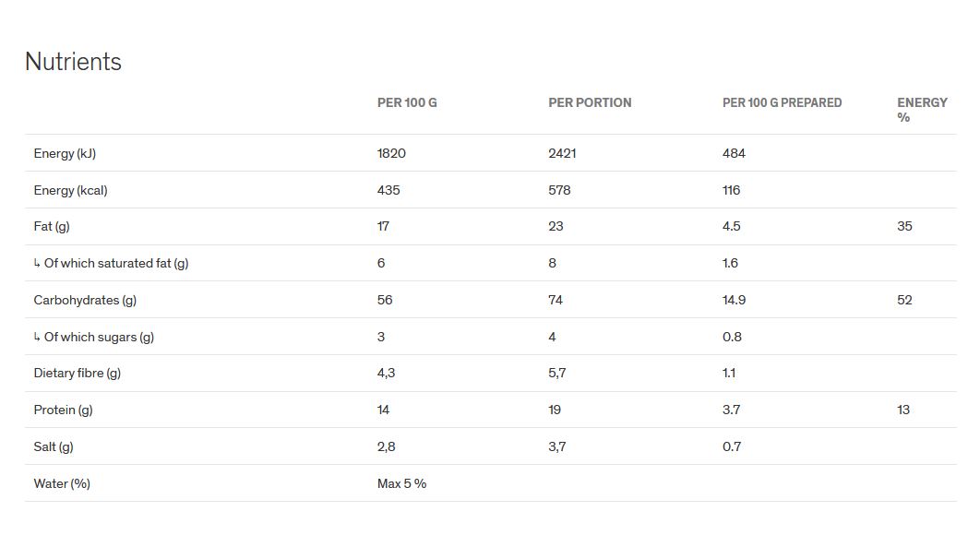Viewport: 980px width, 547px height.
Task: Click the 578 kcal per portion value
Action: [559, 190]
